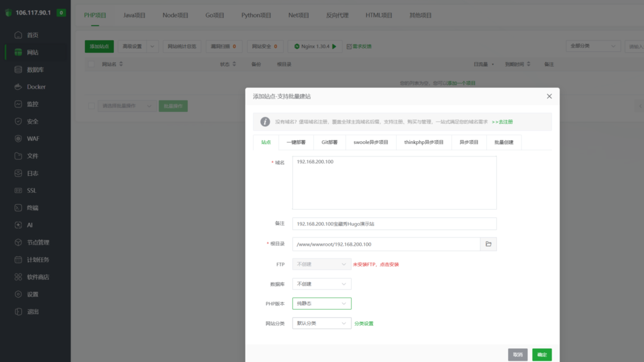Click the 网站 website icon in sidebar
Viewport: 644px width, 362px height.
click(x=18, y=53)
